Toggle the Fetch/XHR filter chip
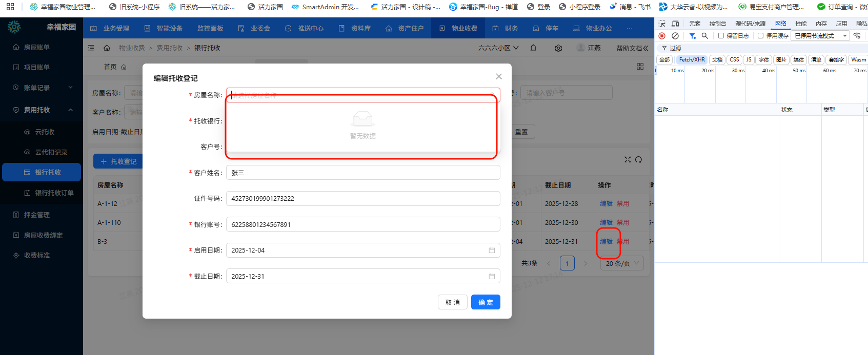 [x=692, y=60]
